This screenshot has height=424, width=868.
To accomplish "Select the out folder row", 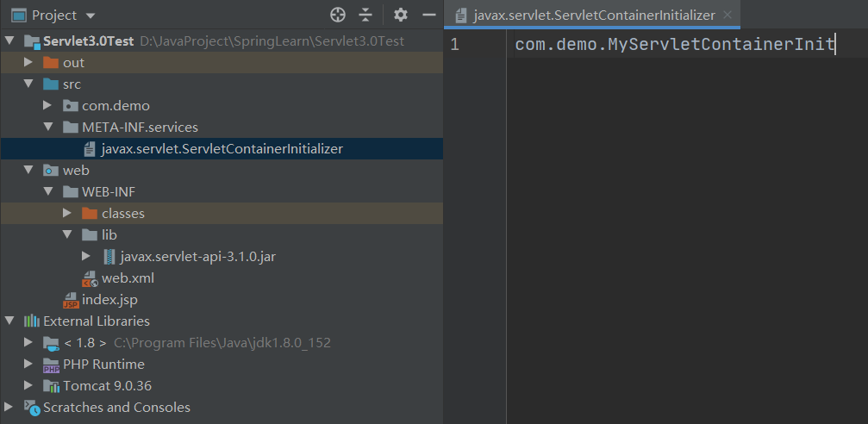I will (x=222, y=63).
